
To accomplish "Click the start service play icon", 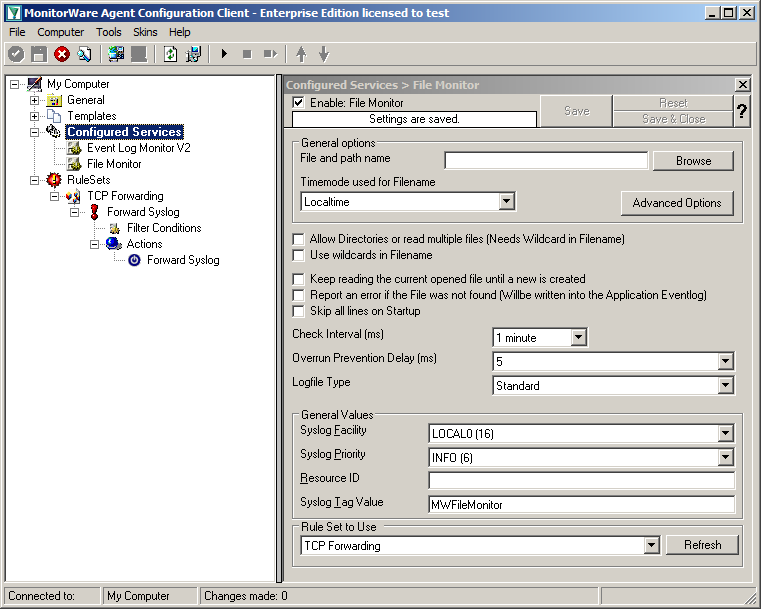I will 224,54.
